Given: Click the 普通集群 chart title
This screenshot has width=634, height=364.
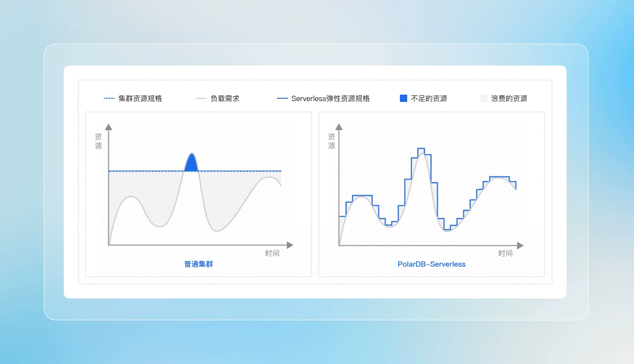Looking at the screenshot, I should [x=199, y=264].
